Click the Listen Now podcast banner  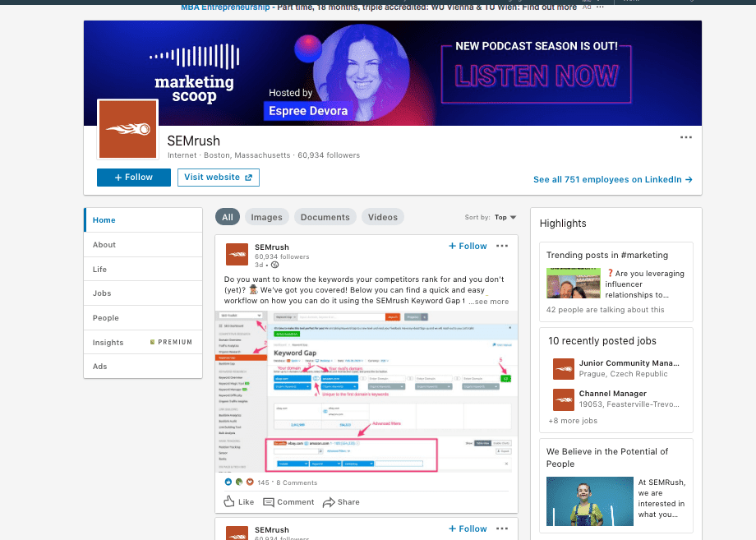536,74
